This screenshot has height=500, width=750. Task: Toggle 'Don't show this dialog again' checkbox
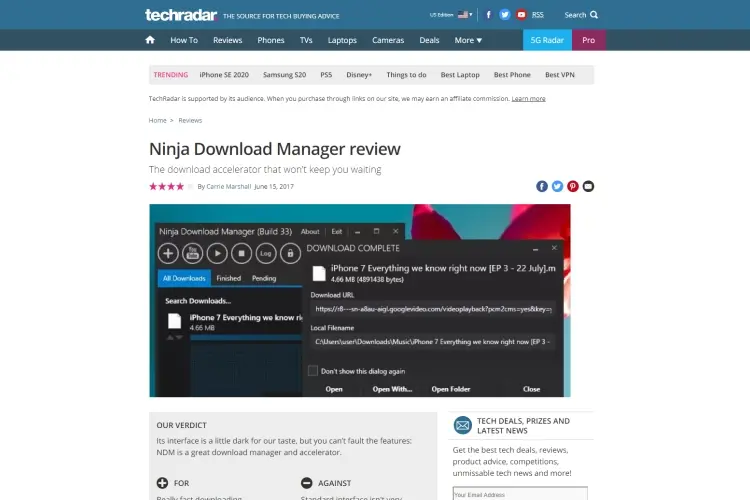click(313, 371)
